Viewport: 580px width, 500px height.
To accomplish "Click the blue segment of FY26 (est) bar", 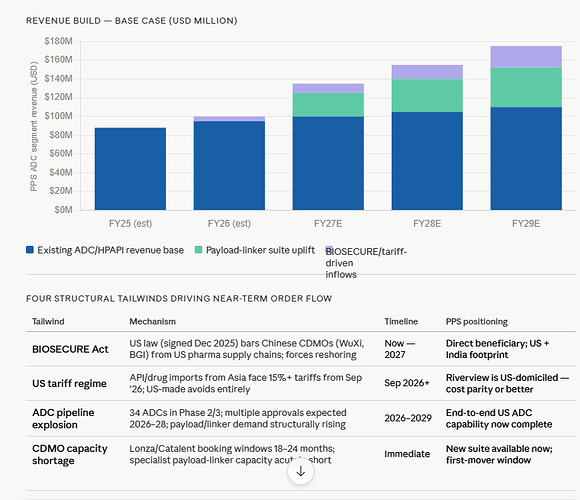I will (229, 165).
